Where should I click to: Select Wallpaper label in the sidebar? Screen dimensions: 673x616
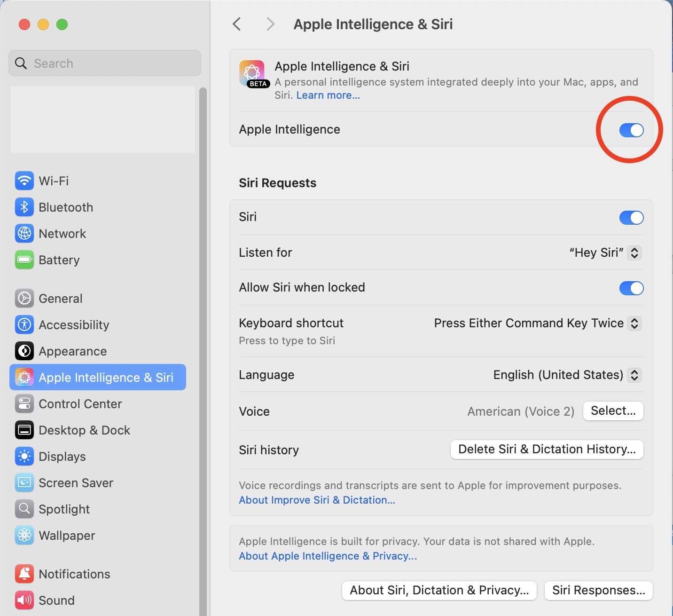(67, 535)
